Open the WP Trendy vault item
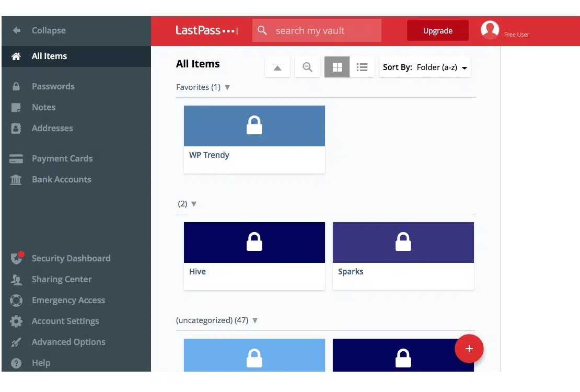This screenshot has width=580, height=392. point(254,139)
